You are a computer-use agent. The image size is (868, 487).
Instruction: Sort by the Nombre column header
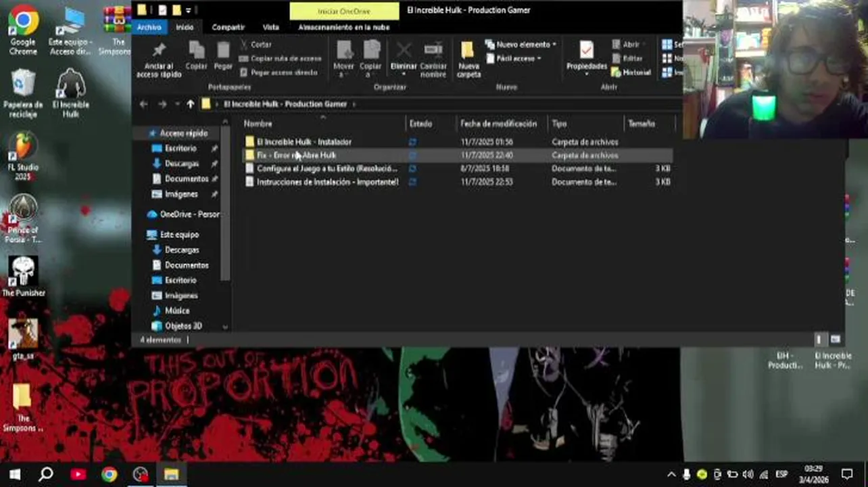[x=258, y=124]
